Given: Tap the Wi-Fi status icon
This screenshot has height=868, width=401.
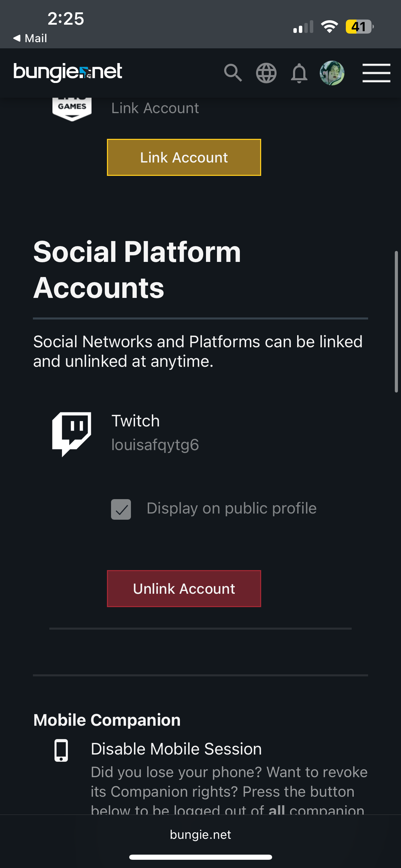Looking at the screenshot, I should click(x=329, y=26).
